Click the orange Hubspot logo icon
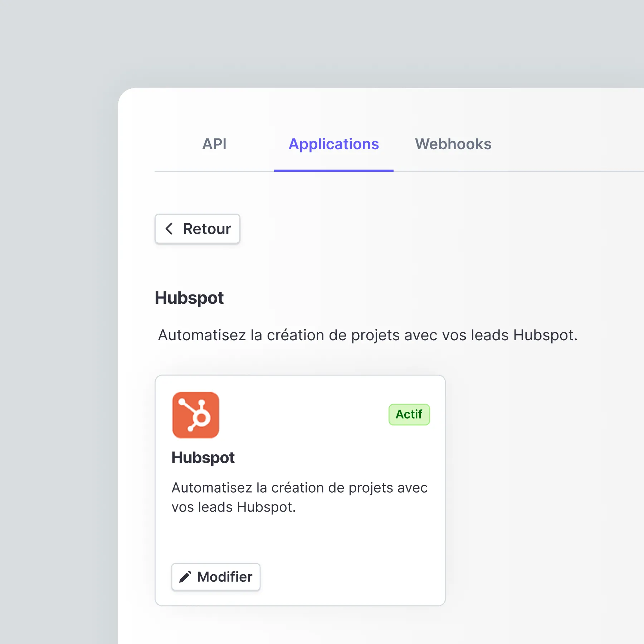The height and width of the screenshot is (644, 644). pyautogui.click(x=196, y=415)
